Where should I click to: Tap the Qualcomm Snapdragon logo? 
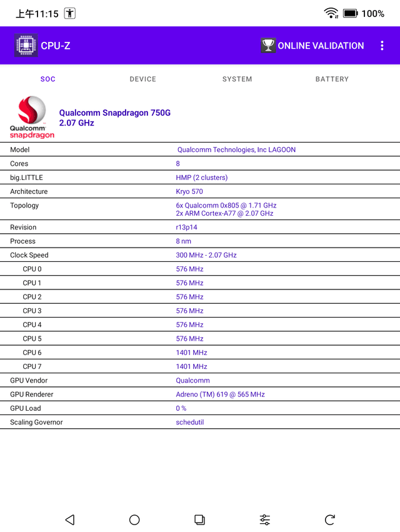point(32,118)
